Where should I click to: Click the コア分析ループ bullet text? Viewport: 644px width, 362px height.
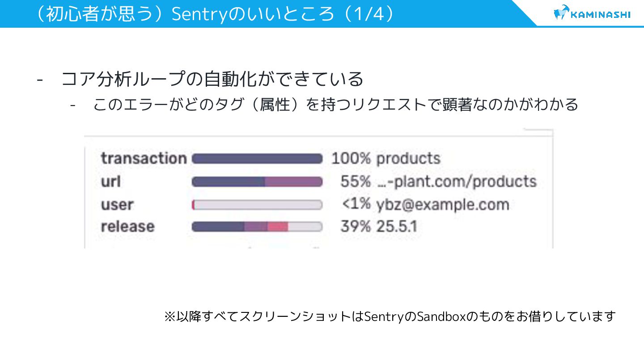point(212,80)
